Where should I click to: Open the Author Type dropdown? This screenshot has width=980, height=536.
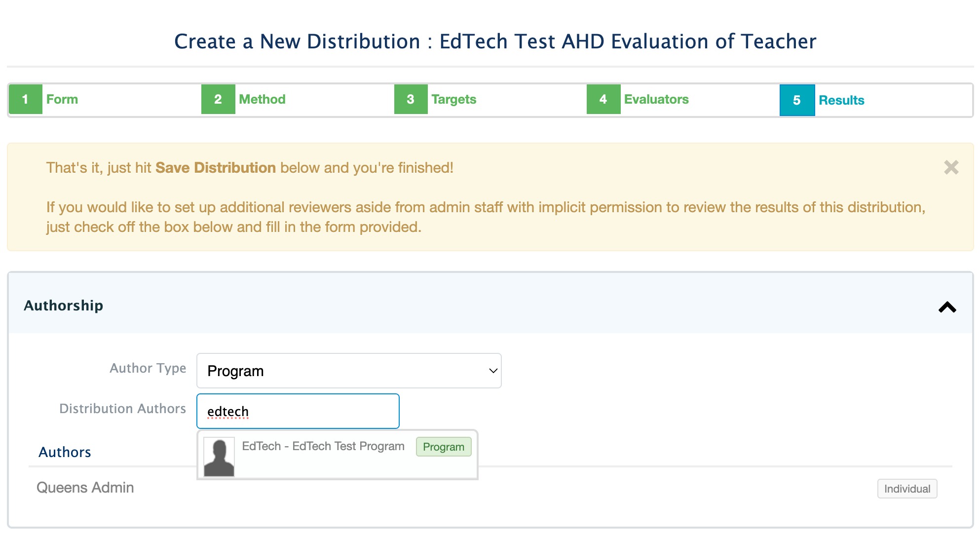349,371
